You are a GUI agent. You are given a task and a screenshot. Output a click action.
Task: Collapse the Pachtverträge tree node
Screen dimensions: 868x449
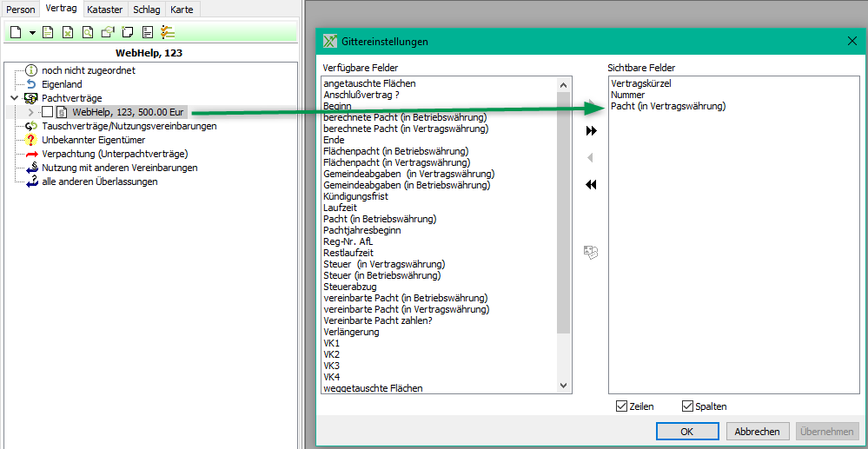tap(15, 98)
